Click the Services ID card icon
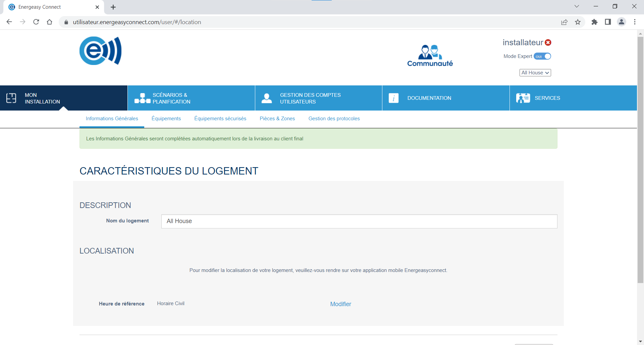The height and width of the screenshot is (345, 644). click(x=523, y=98)
